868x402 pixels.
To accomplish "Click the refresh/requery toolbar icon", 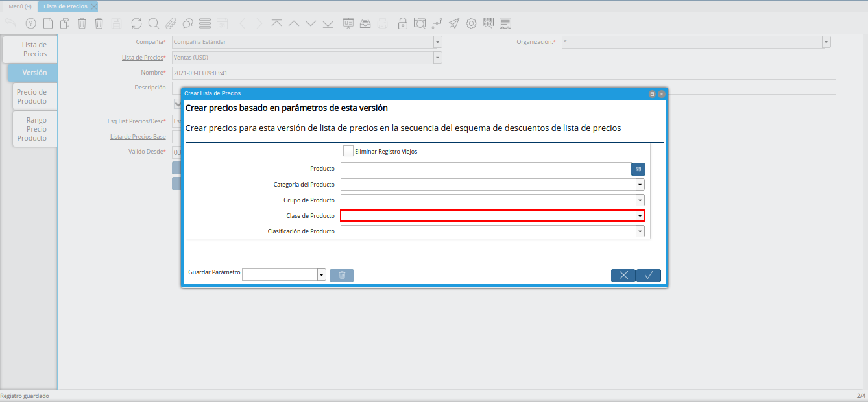I will [x=136, y=24].
